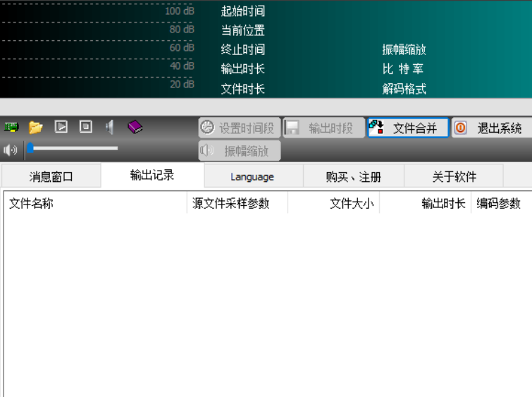Open the 购买、注册 tab

354,176
